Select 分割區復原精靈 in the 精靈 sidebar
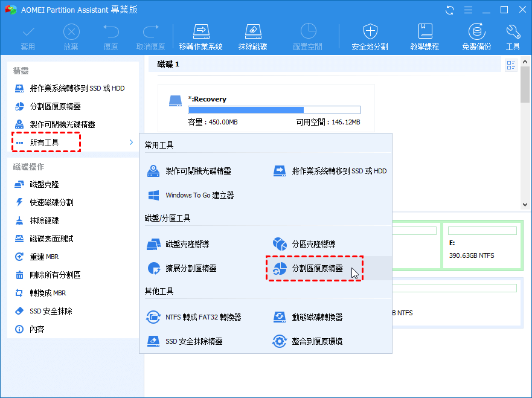 tap(72, 106)
